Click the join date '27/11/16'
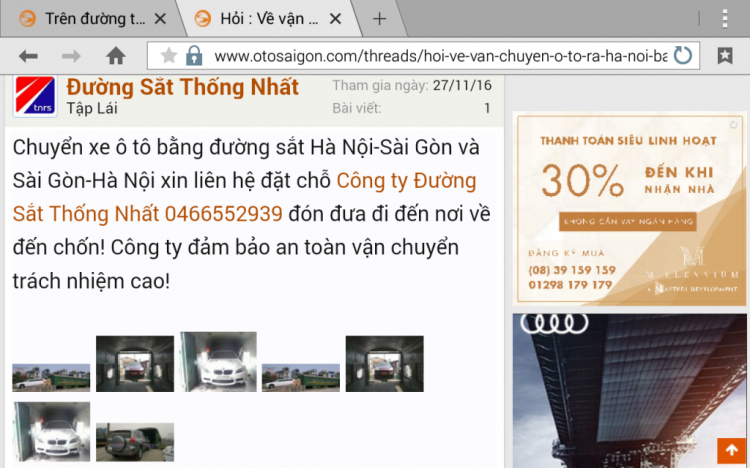 [462, 86]
